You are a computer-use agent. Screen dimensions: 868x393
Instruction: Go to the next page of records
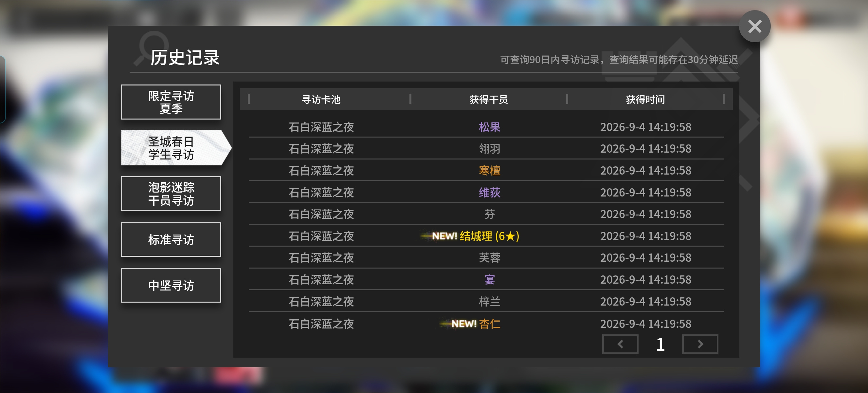700,344
